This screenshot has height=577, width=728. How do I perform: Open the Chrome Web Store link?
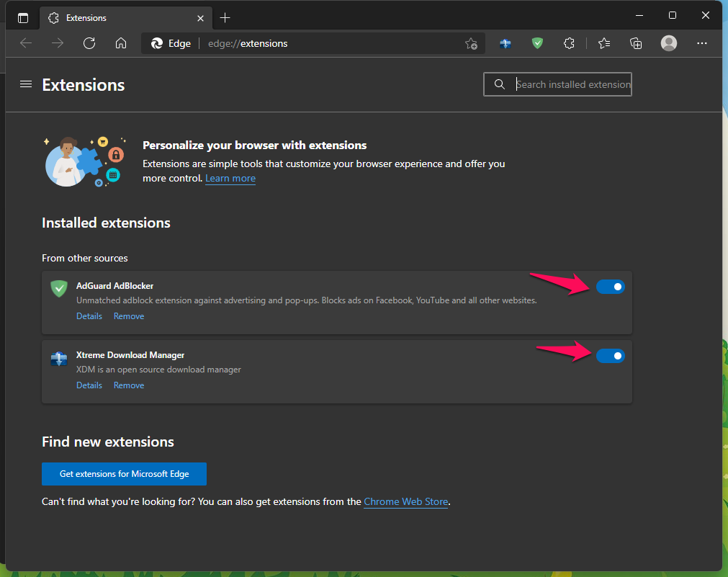click(x=406, y=502)
